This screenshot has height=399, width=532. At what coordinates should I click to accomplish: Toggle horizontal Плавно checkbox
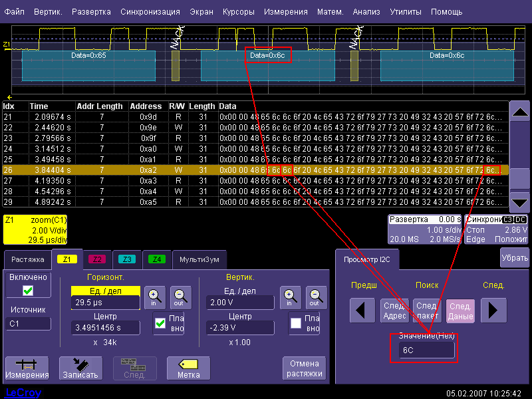(160, 323)
